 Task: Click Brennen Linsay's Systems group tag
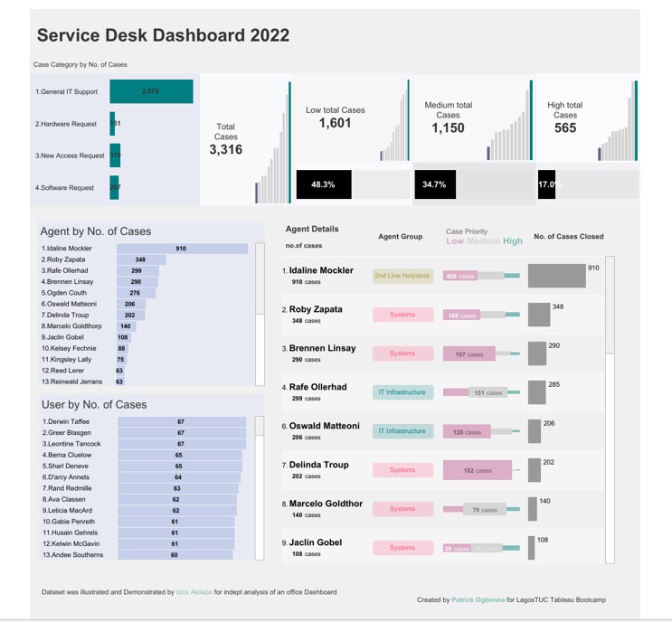pyautogui.click(x=402, y=353)
